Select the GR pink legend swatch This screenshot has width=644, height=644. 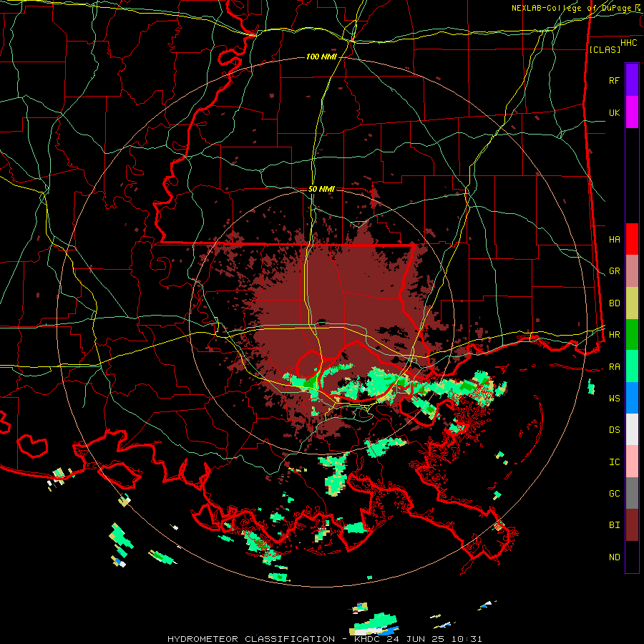pyautogui.click(x=632, y=271)
